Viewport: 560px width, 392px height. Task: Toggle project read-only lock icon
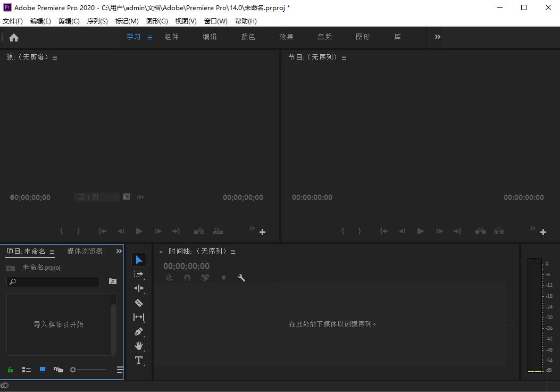[10, 370]
